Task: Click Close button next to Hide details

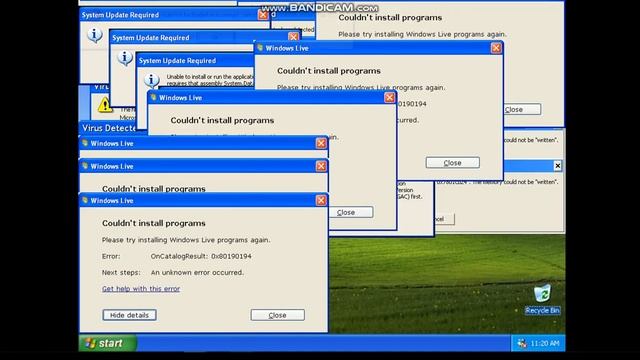Action: click(x=278, y=315)
